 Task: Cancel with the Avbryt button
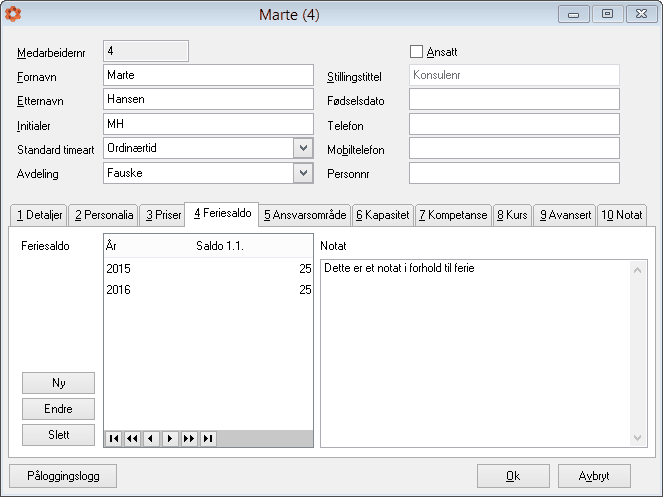(x=594, y=476)
